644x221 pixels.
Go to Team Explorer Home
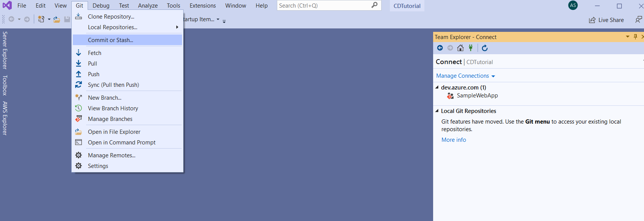[460, 48]
